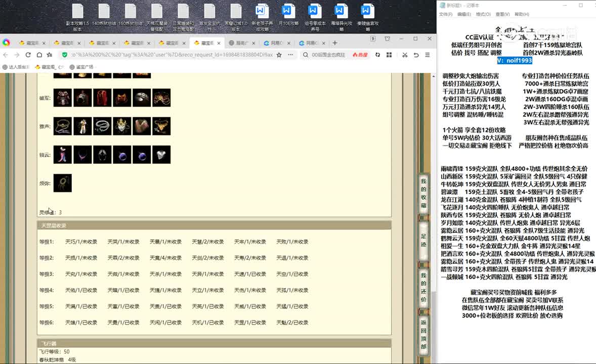Viewport: 596px width, 364px height.
Task: Click 天魁/2/已收录 in 等级6 row
Action: pos(292,323)
